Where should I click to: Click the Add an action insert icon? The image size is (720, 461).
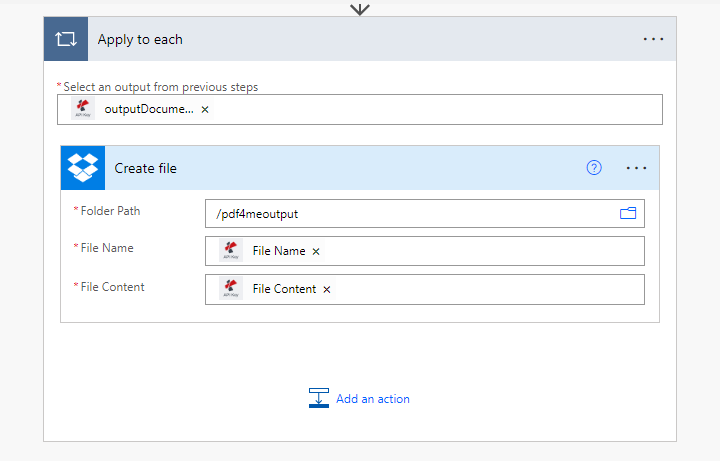click(x=319, y=398)
